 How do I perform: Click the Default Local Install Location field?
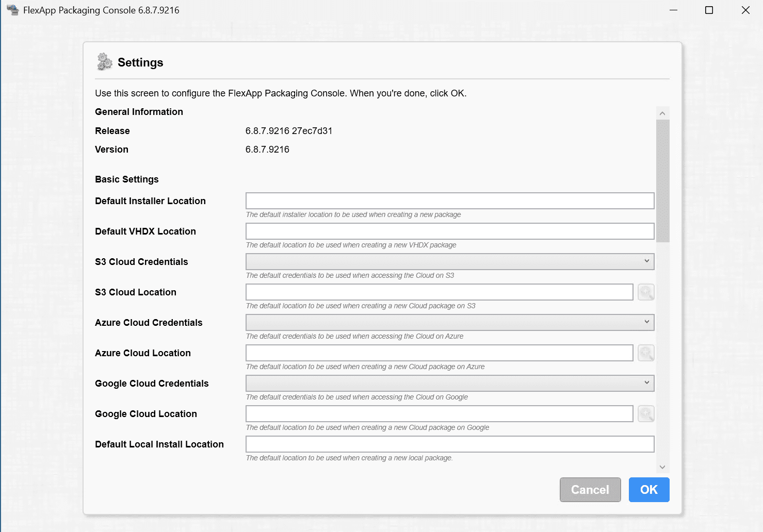449,444
